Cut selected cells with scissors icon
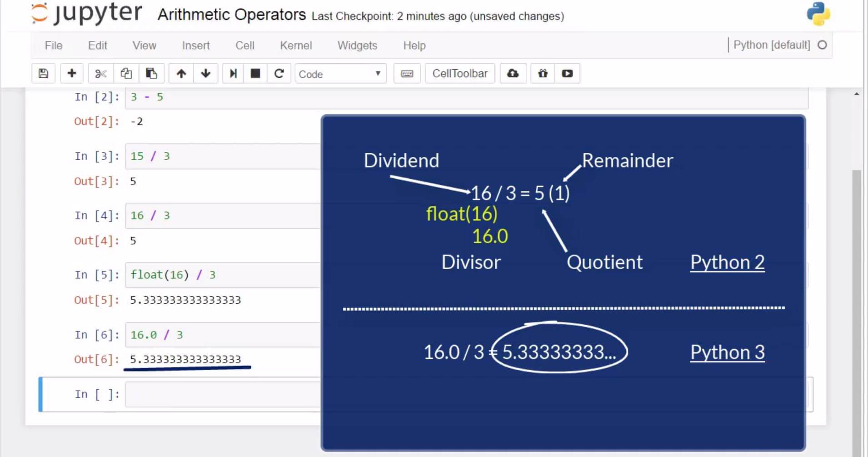Screen dimensions: 868x457 tap(101, 73)
